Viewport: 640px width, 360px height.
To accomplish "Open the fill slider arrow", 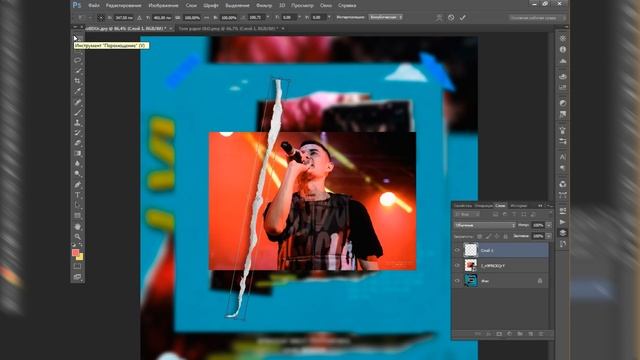I will pos(549,236).
